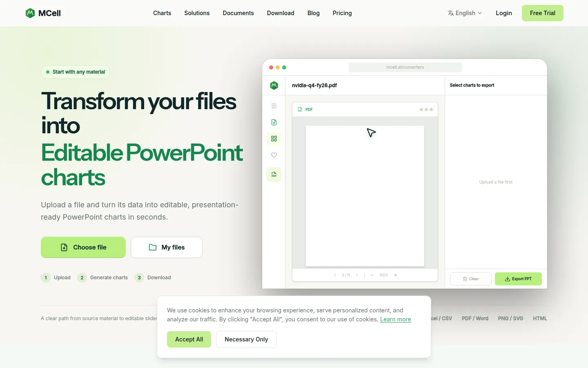This screenshot has height=368, width=588.
Task: Open the Learn more cookie link
Action: tap(395, 319)
